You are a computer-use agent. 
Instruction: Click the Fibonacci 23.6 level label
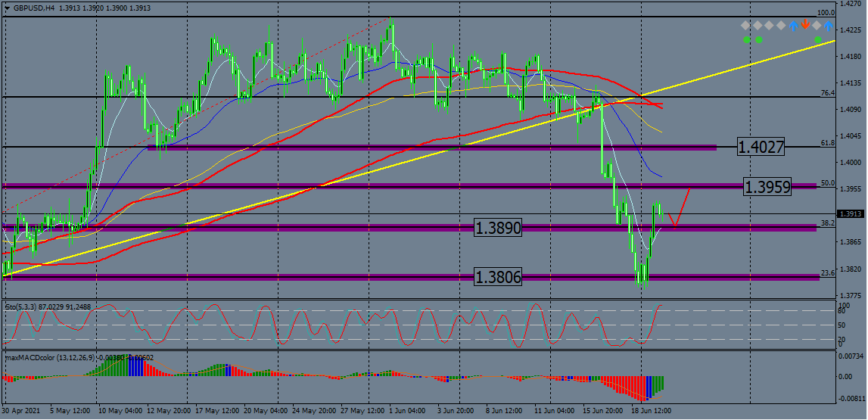click(828, 272)
